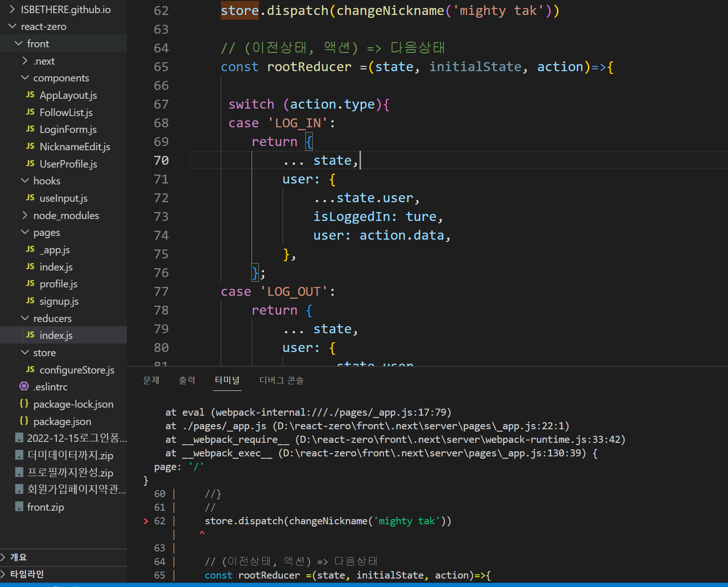This screenshot has height=587, width=728.
Task: Expand the node_modules folder
Action: (66, 216)
